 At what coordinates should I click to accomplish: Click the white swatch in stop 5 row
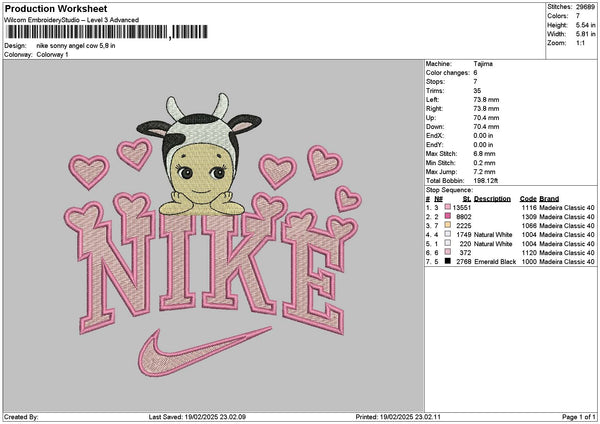click(447, 243)
